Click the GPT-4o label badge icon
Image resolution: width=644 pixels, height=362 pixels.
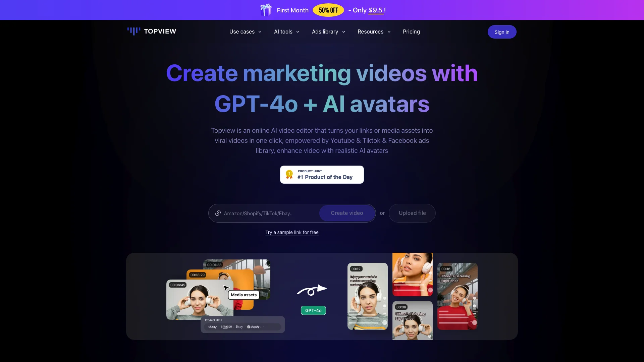pos(313,310)
